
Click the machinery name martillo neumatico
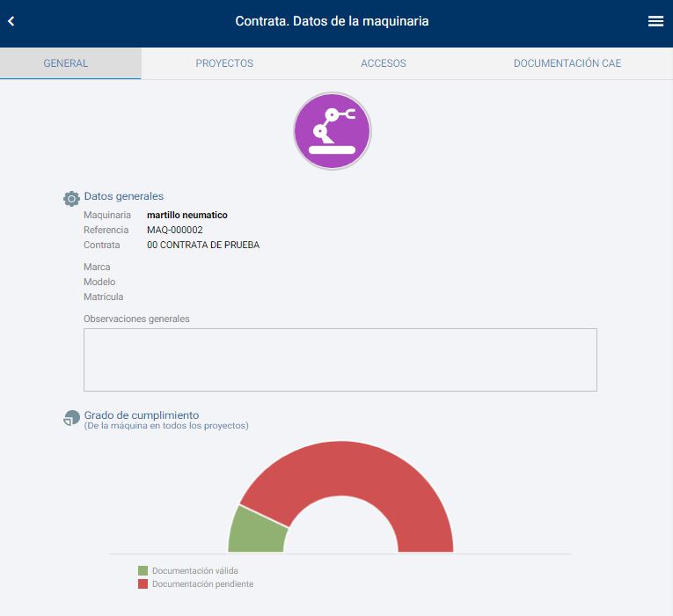187,215
